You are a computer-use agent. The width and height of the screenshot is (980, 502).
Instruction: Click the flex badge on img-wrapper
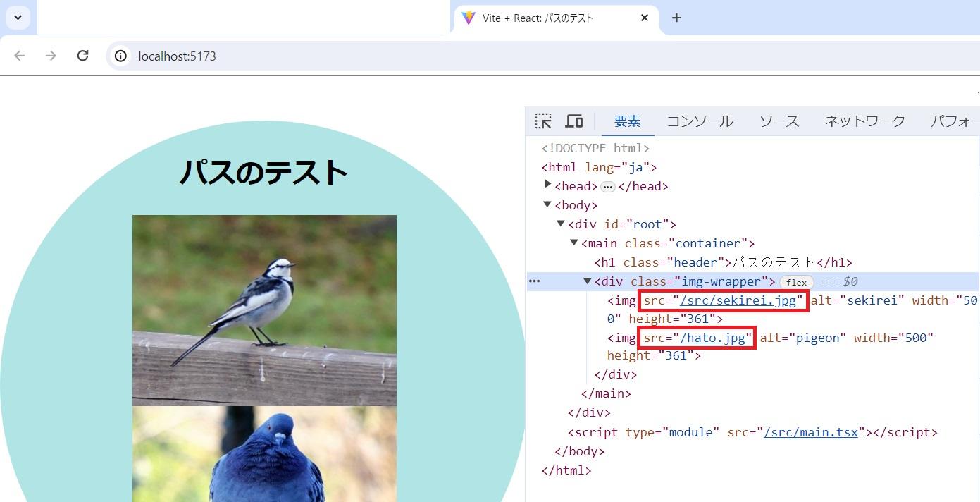(x=796, y=282)
